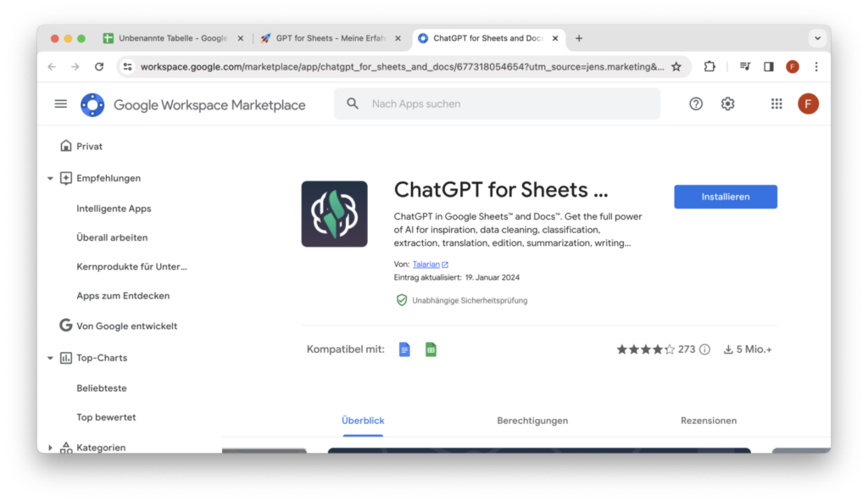This screenshot has height=502, width=868.
Task: Open Marketplace settings gear
Action: pos(727,103)
